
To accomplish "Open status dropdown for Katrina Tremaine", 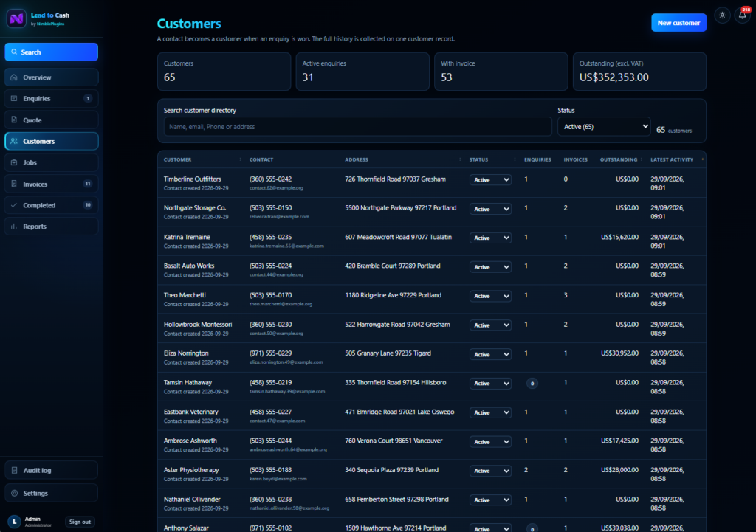I will pos(490,238).
